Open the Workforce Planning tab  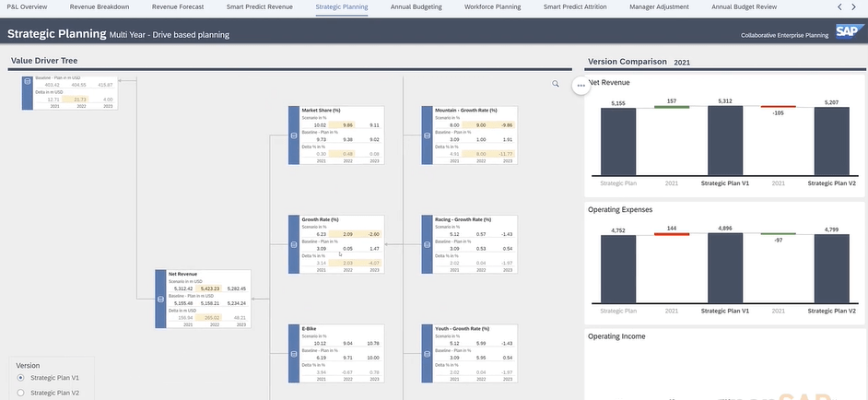point(492,6)
